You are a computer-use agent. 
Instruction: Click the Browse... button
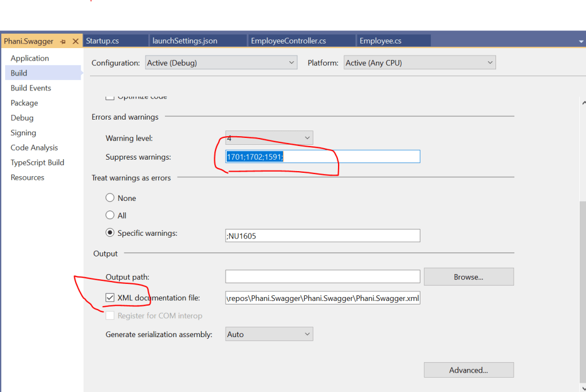pyautogui.click(x=468, y=277)
